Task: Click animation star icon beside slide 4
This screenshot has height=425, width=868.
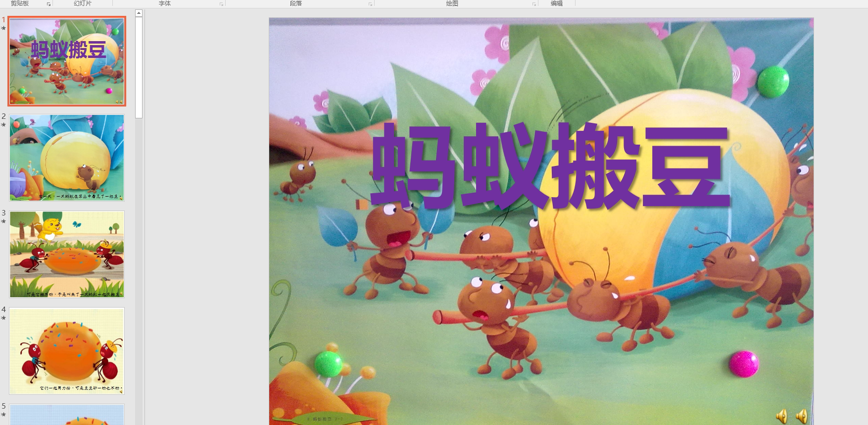Action: tap(3, 318)
